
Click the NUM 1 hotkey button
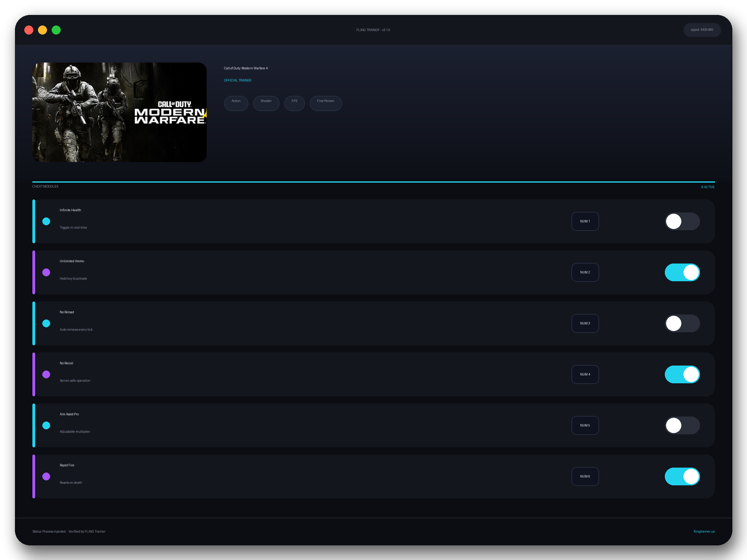click(x=585, y=222)
